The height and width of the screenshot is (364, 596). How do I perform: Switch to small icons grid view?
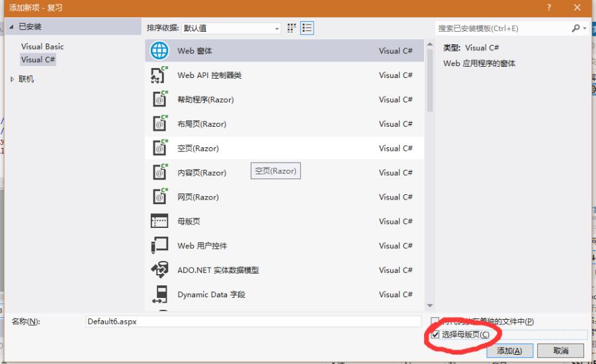pyautogui.click(x=292, y=28)
